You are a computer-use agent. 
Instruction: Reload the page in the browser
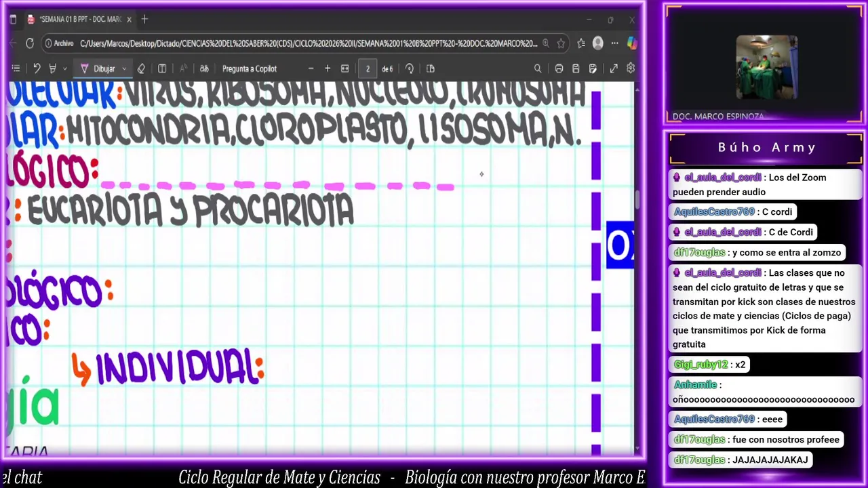click(30, 43)
